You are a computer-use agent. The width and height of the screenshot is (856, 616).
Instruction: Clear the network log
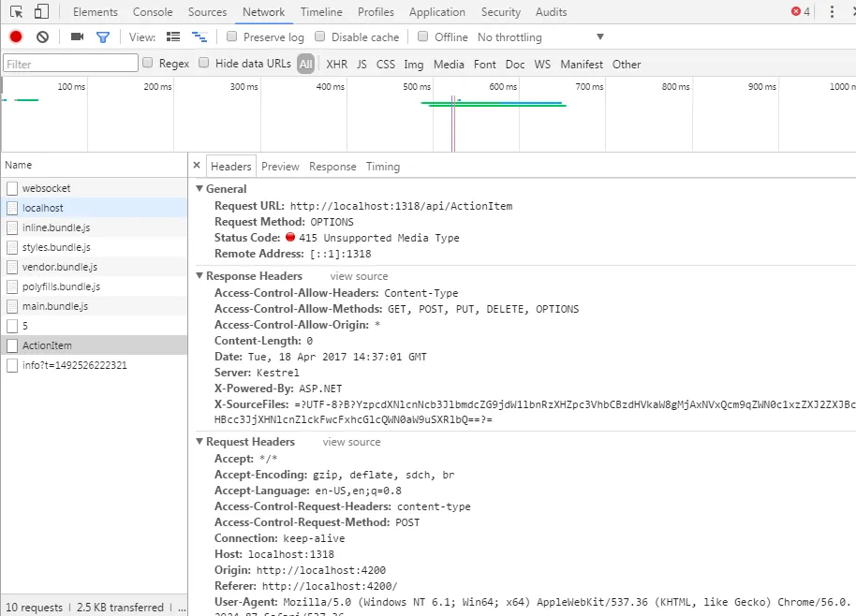point(42,37)
